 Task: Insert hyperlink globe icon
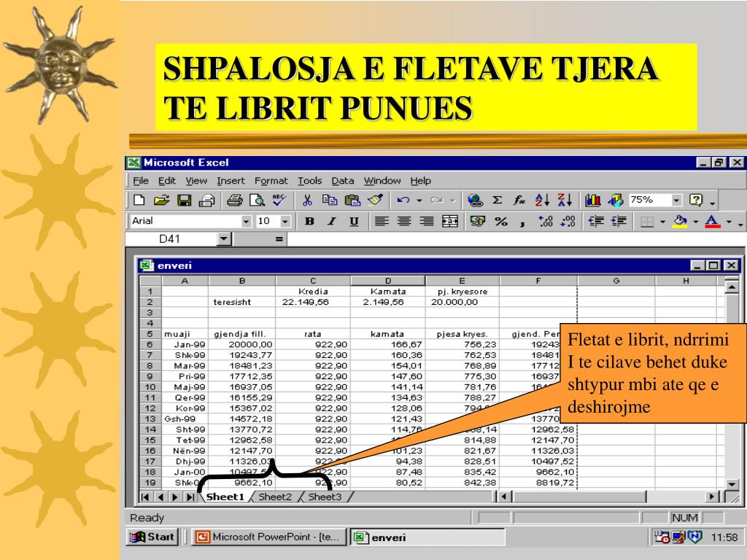click(x=475, y=200)
